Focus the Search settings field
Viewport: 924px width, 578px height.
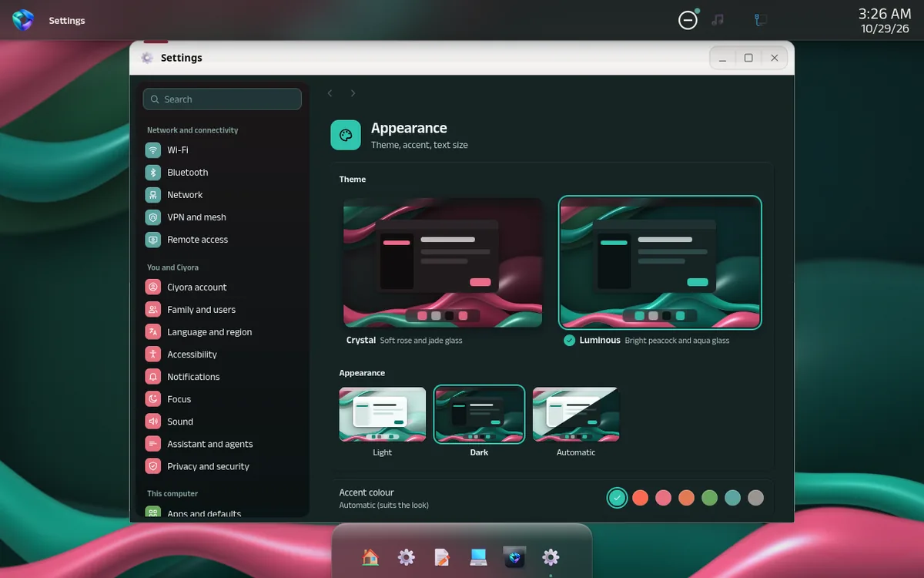[x=222, y=99]
